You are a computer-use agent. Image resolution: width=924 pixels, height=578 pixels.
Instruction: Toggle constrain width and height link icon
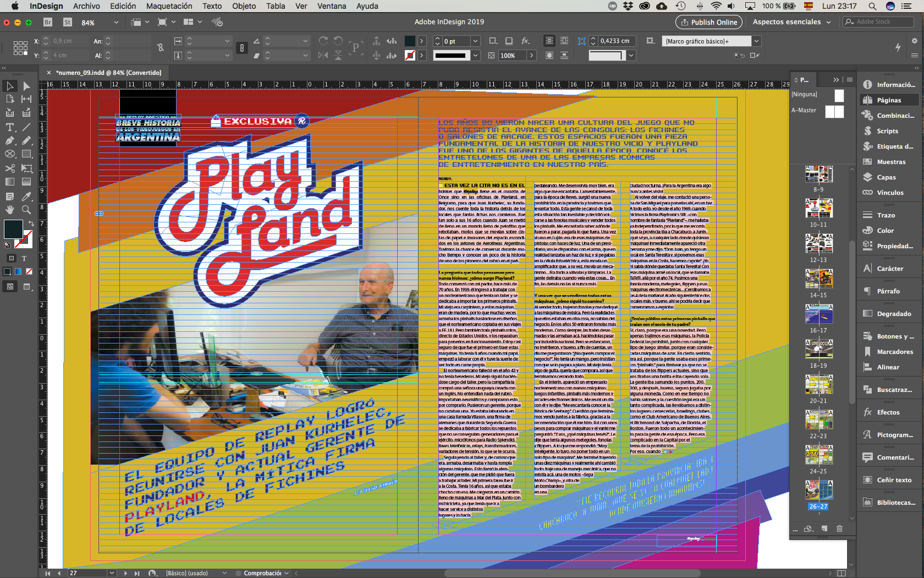161,48
